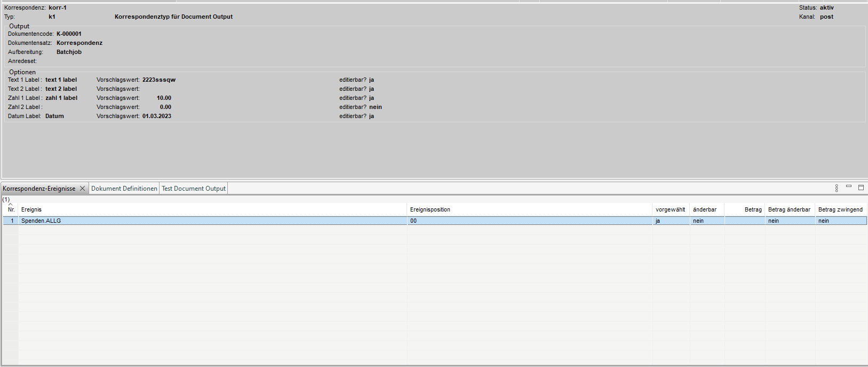Select the Korrespondenz-Ereignisse tab
The width and height of the screenshot is (868, 367).
(39, 189)
